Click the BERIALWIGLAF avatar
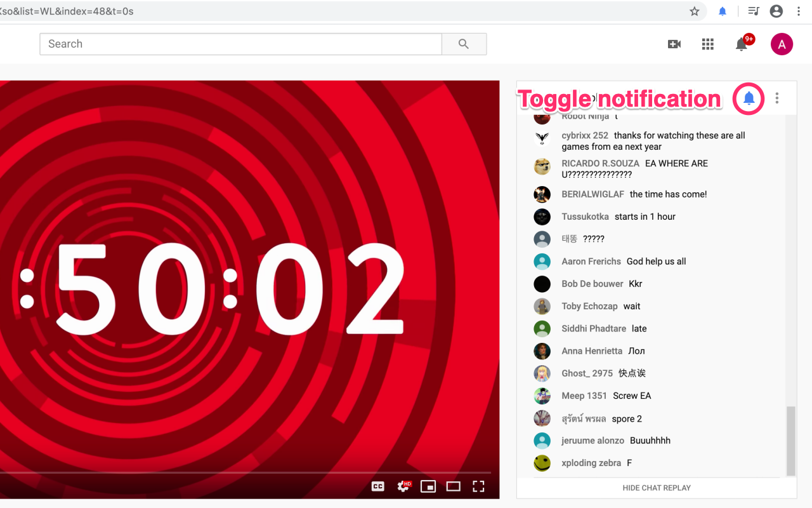 tap(542, 194)
